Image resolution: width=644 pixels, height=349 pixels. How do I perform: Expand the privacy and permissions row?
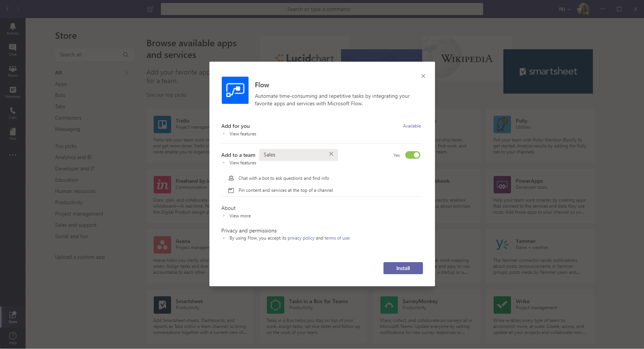224,238
